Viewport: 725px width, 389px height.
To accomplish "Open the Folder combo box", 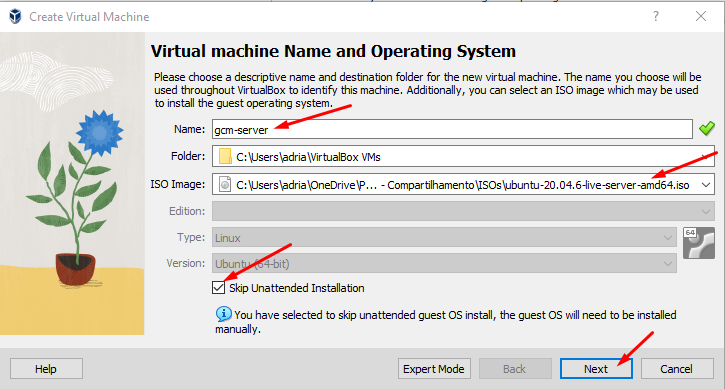I will coord(463,156).
